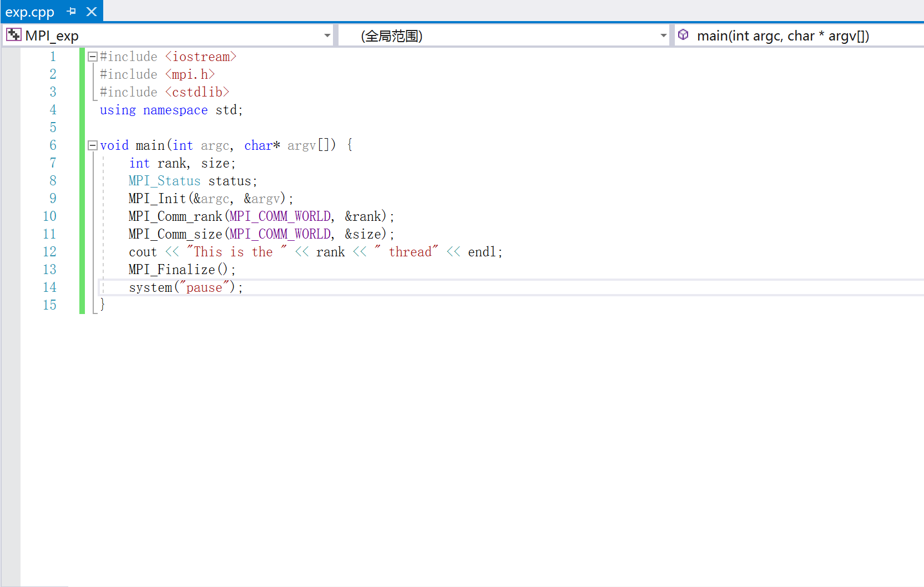The height and width of the screenshot is (587, 924).
Task: Click on 'MPI_Comm_rank' function call
Action: [x=175, y=216]
